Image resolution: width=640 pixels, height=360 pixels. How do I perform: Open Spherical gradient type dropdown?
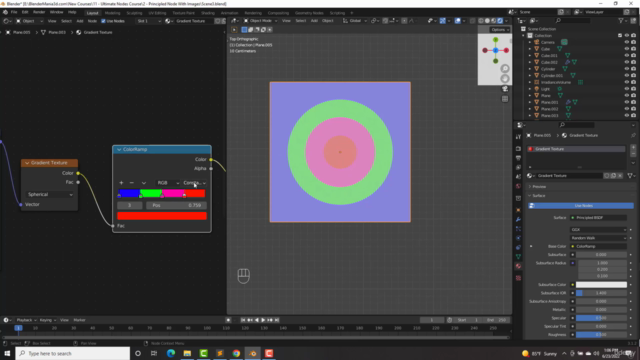coord(50,194)
